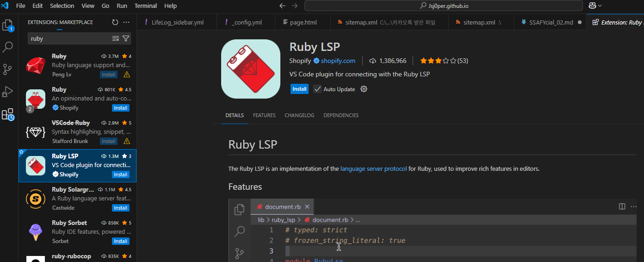
Task: Open the View menu
Action: (88, 6)
